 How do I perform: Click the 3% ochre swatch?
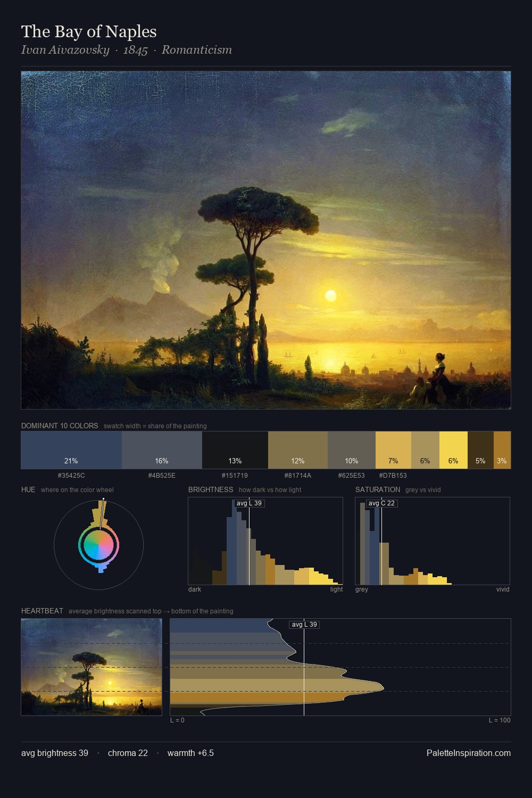[502, 450]
